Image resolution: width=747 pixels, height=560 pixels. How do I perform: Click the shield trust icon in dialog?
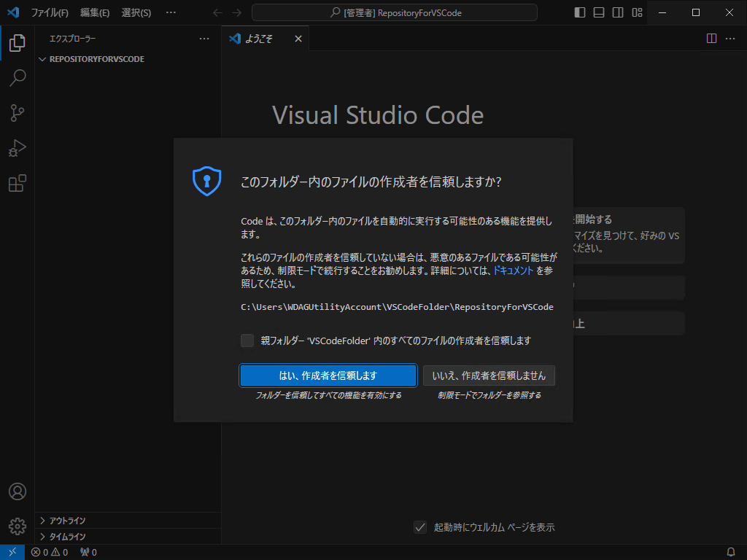pos(206,181)
